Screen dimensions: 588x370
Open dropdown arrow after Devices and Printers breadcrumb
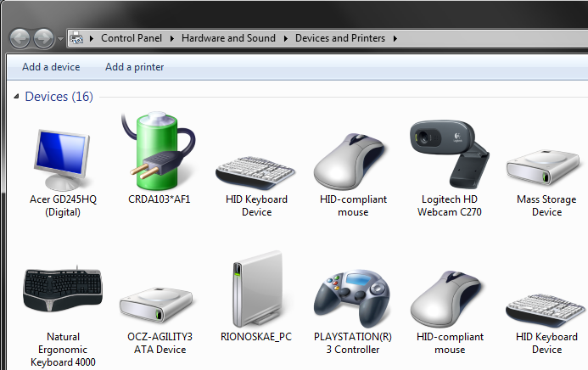(395, 38)
